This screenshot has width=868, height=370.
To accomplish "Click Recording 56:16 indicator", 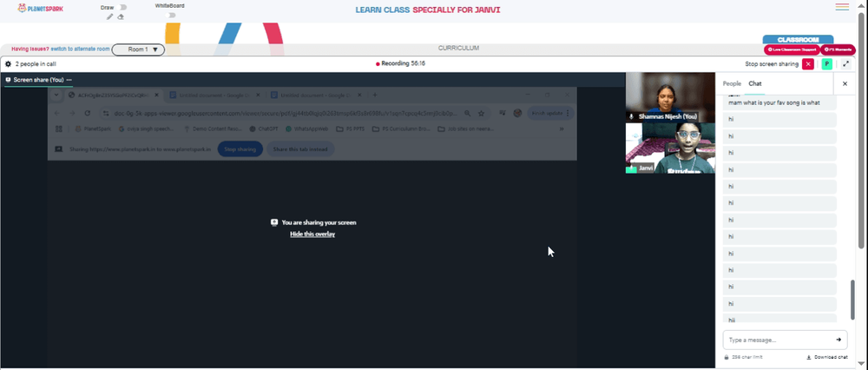I will click(x=401, y=63).
